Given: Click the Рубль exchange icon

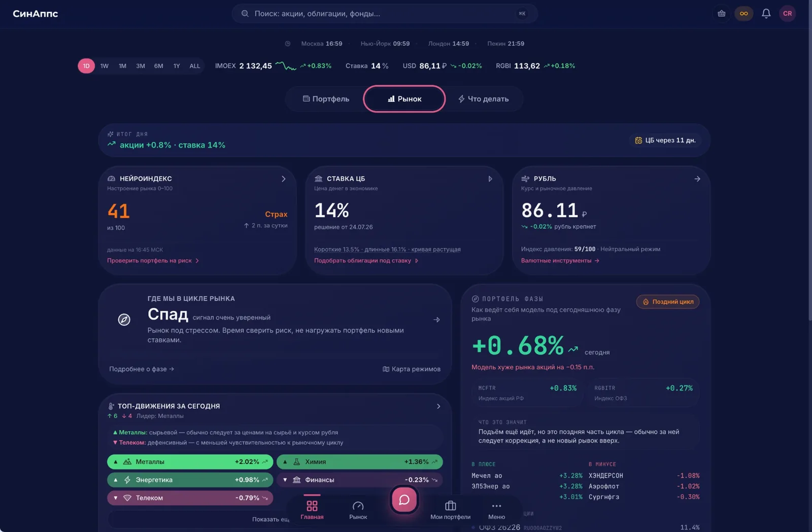Looking at the screenshot, I should pyautogui.click(x=525, y=179).
